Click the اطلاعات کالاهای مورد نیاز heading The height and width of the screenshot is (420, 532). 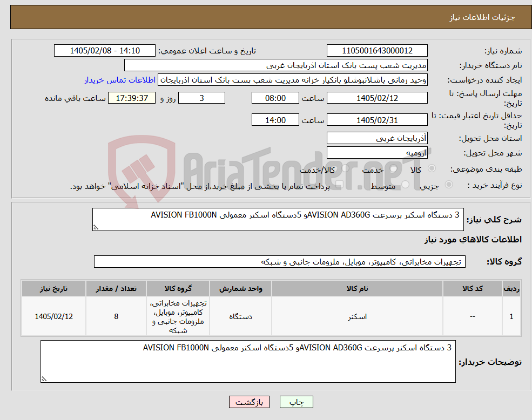pyautogui.click(x=473, y=240)
